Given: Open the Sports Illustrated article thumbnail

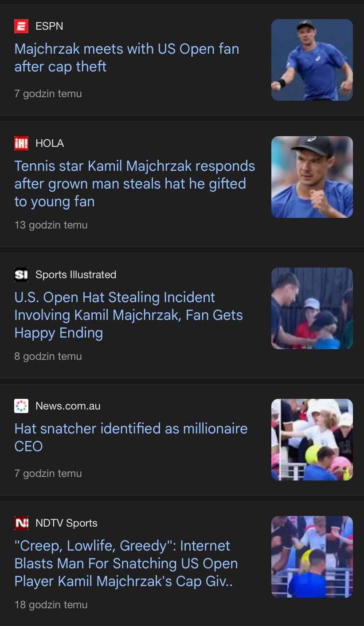Looking at the screenshot, I should tap(312, 308).
